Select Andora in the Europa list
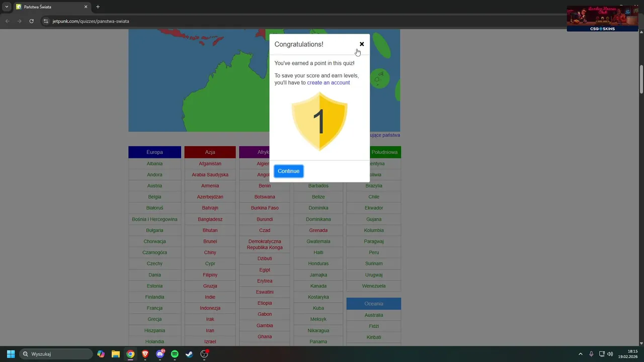This screenshot has height=362, width=644. (154, 174)
